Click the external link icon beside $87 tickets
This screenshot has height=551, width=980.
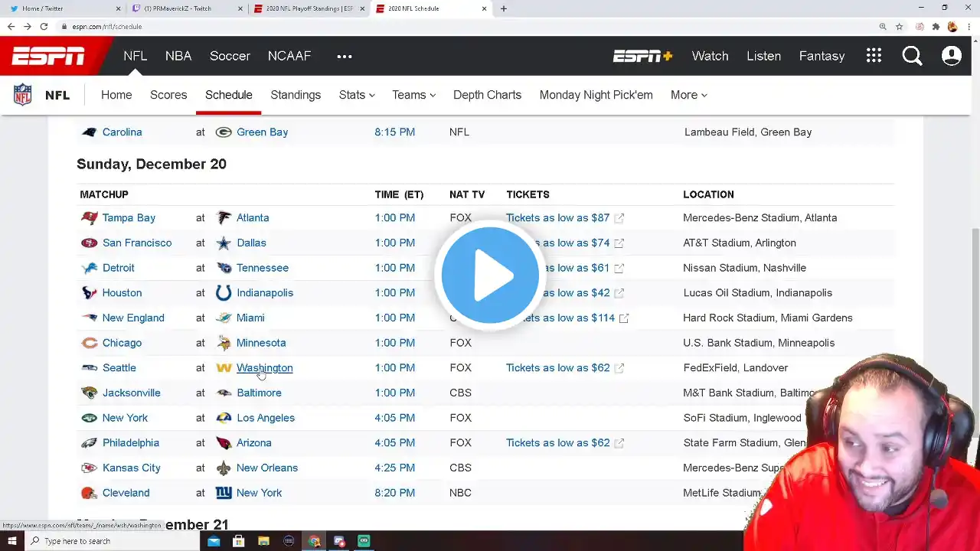coord(619,218)
